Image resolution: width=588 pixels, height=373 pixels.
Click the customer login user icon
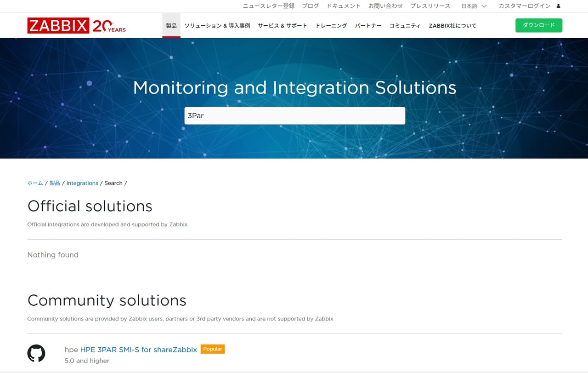[x=558, y=6]
